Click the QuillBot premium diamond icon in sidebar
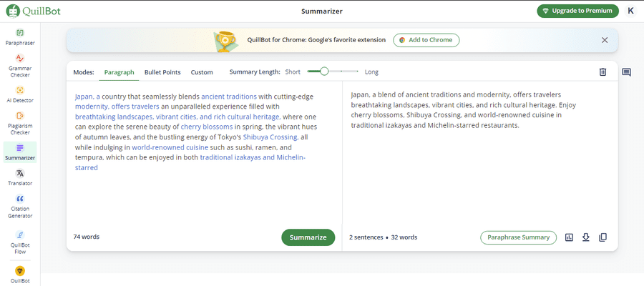The height and width of the screenshot is (286, 644). click(x=20, y=271)
